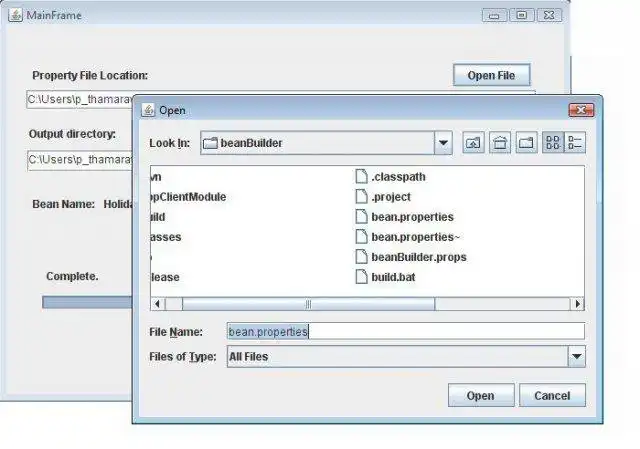The height and width of the screenshot is (449, 640).
Task: Click the Cancel button
Action: coord(552,396)
